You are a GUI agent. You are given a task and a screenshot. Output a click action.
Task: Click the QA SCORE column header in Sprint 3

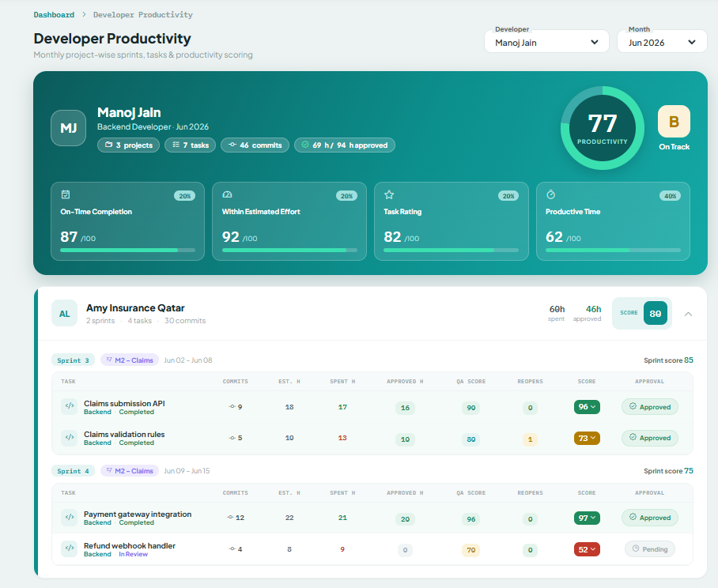[x=470, y=381]
